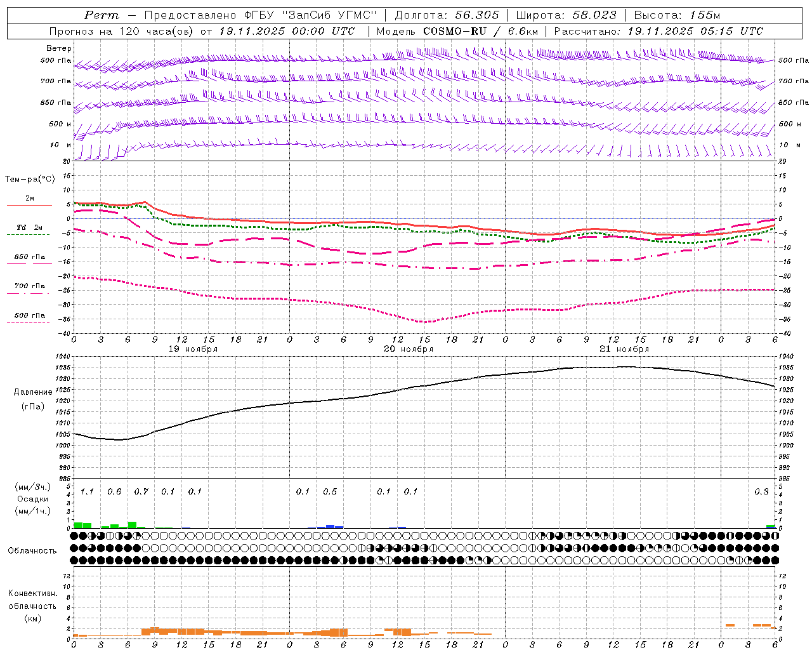Click the "(мм/1ч.)" precipitation unit label
The height and width of the screenshot is (650, 812).
pos(32,510)
